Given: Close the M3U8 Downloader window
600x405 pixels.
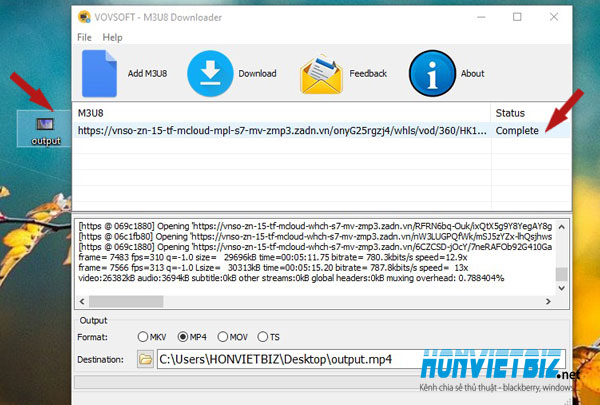Looking at the screenshot, I should 554,17.
